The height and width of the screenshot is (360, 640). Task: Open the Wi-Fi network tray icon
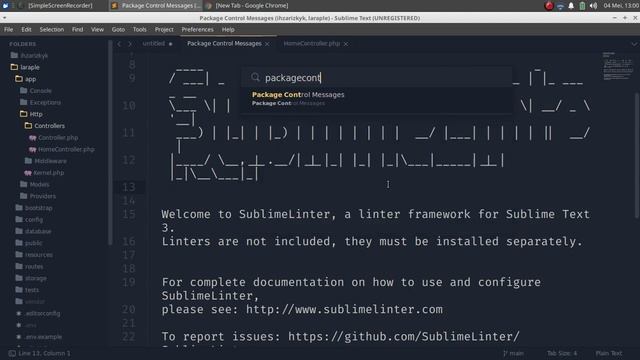(560, 6)
